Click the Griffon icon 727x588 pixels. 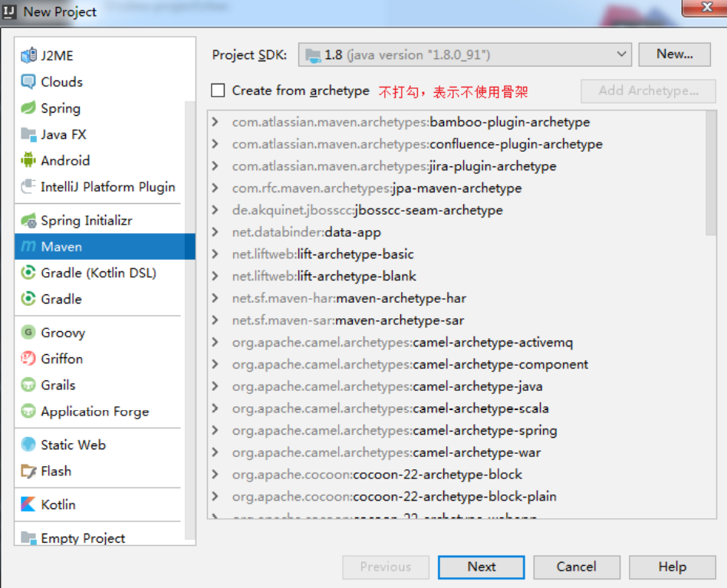(28, 359)
